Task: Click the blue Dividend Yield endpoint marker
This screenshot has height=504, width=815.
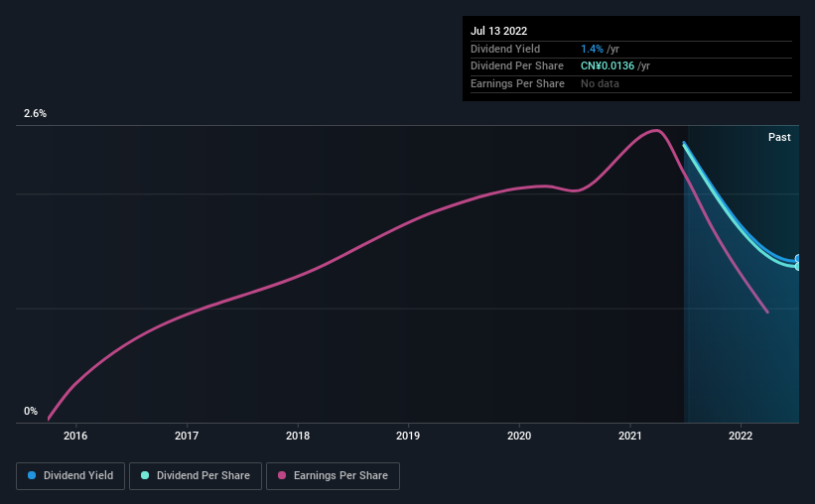Action: (x=797, y=259)
